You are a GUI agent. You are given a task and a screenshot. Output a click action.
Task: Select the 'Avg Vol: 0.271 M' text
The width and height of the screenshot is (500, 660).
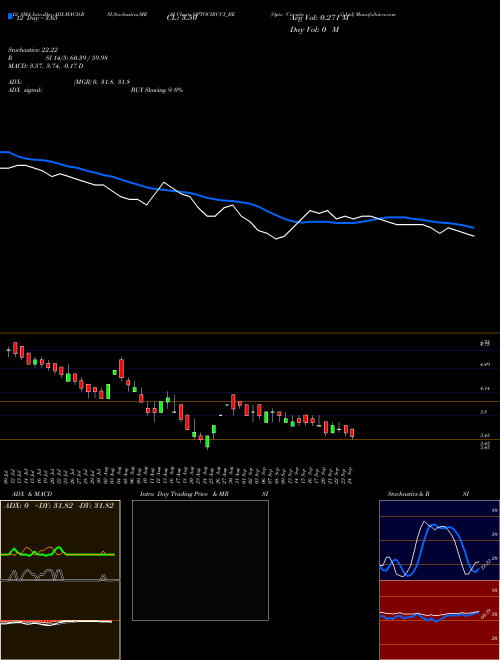click(x=319, y=18)
